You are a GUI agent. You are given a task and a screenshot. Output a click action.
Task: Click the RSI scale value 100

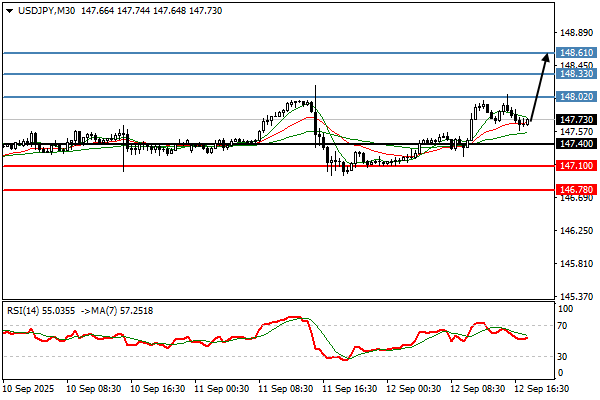point(565,309)
